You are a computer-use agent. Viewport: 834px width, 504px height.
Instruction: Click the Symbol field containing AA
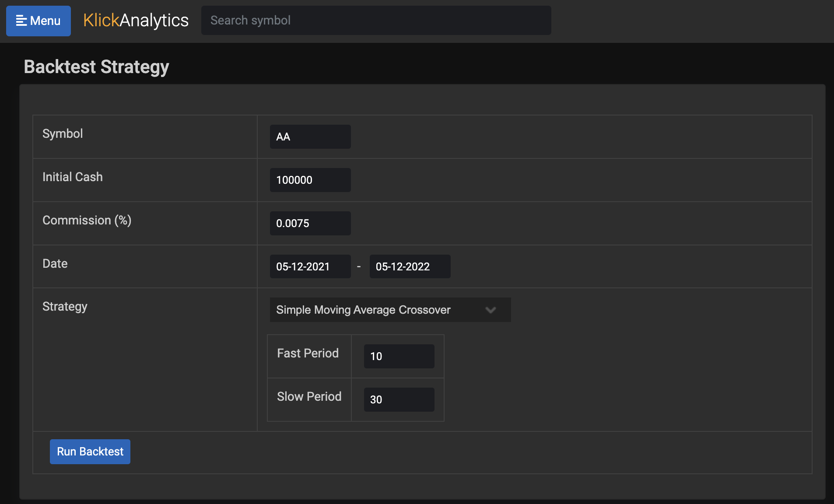pos(310,137)
